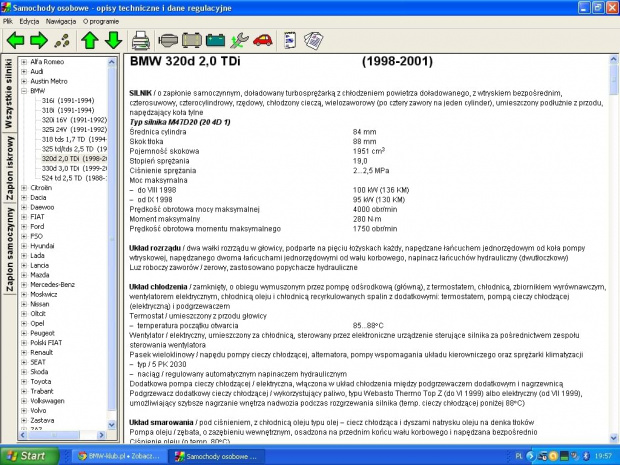620x465 pixels.
Task: Select the Polski FIAT brand
Action: point(46,343)
